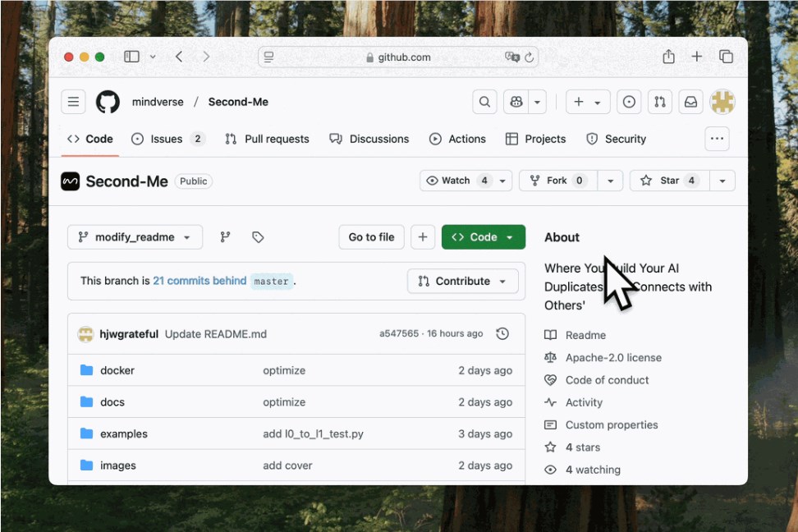Open the GitHub hamburger navigation menu
Screen dimensions: 798x532
click(x=73, y=102)
